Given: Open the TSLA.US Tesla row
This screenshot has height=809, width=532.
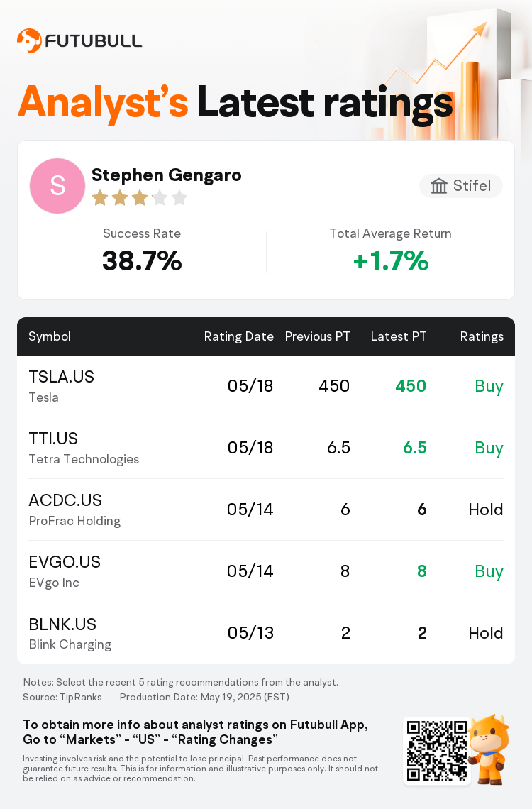Looking at the screenshot, I should click(266, 386).
